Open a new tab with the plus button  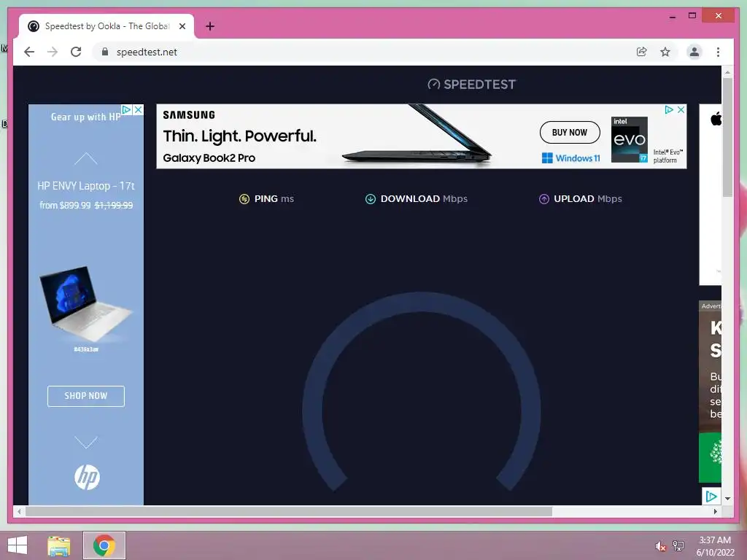pyautogui.click(x=210, y=26)
